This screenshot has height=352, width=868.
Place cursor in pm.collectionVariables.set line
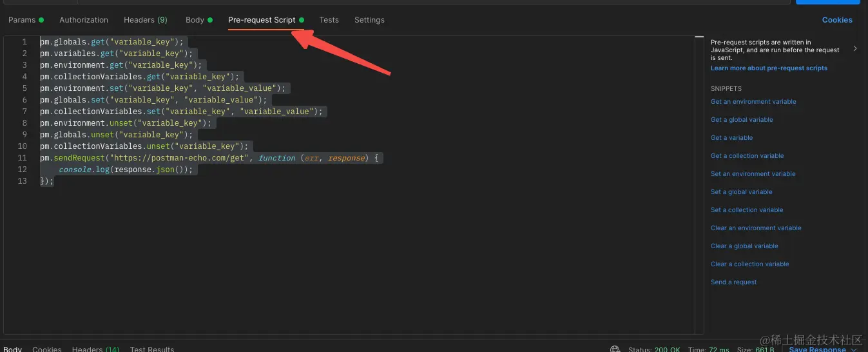click(x=182, y=112)
